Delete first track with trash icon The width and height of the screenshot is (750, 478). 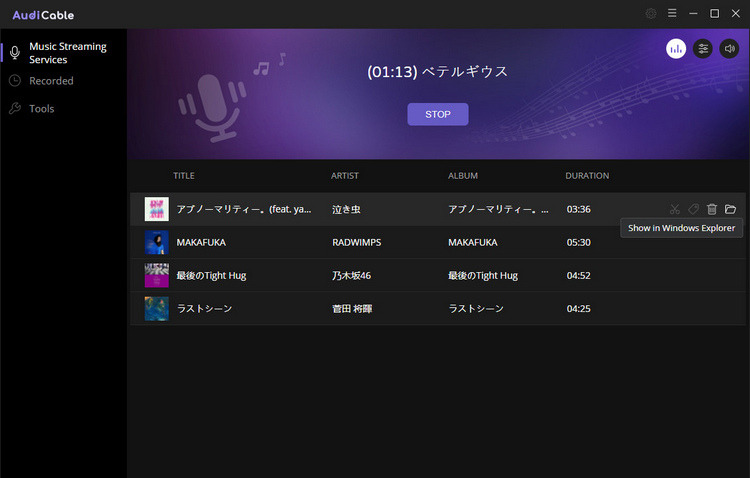click(x=712, y=209)
